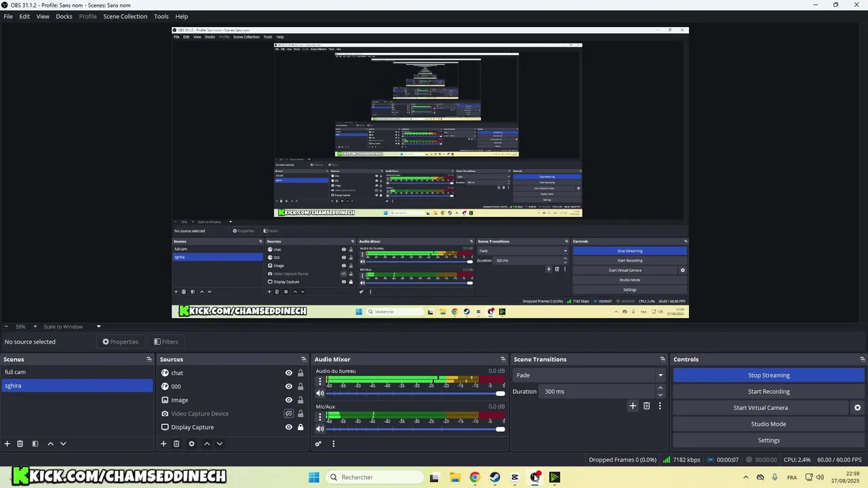Open the Tools menu

[x=161, y=16]
